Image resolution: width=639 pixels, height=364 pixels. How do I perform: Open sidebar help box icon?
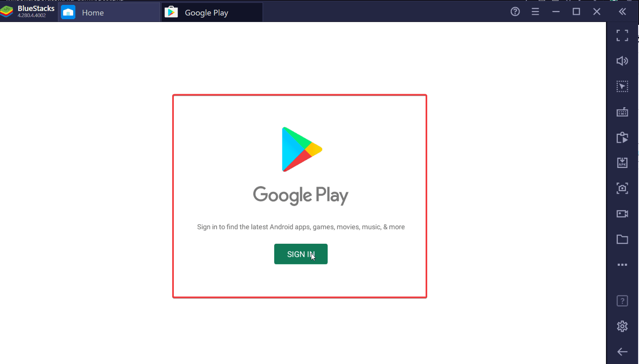[x=622, y=301]
